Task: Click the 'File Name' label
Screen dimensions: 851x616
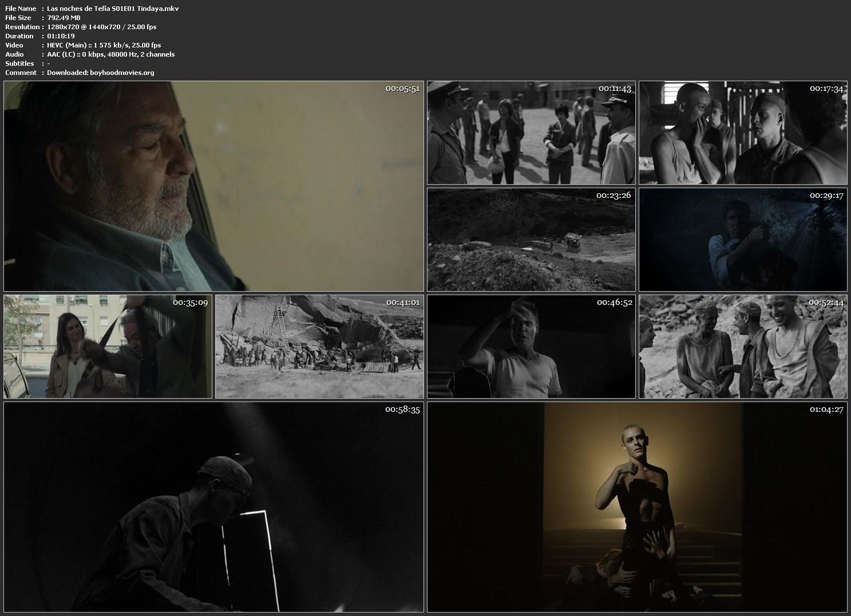Action: click(x=21, y=9)
